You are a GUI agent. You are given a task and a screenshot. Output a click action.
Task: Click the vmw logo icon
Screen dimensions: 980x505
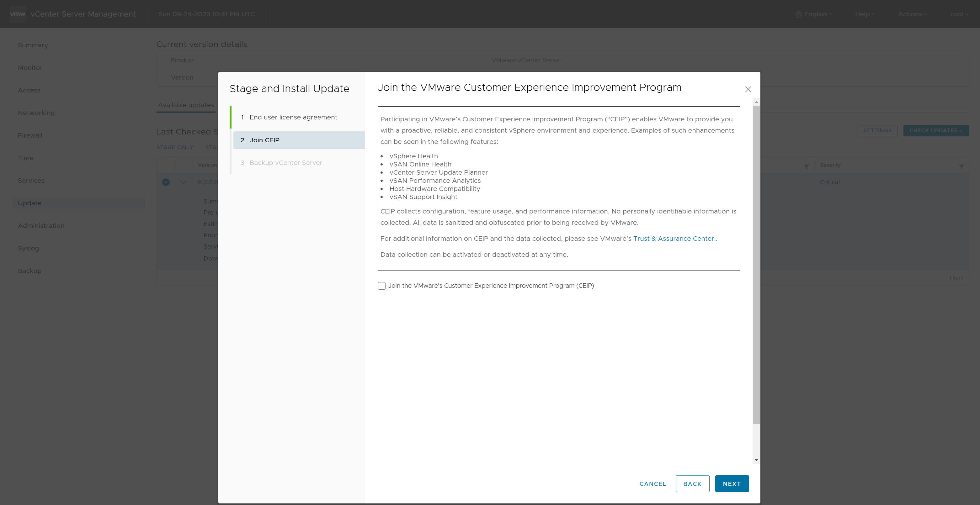pyautogui.click(x=18, y=14)
